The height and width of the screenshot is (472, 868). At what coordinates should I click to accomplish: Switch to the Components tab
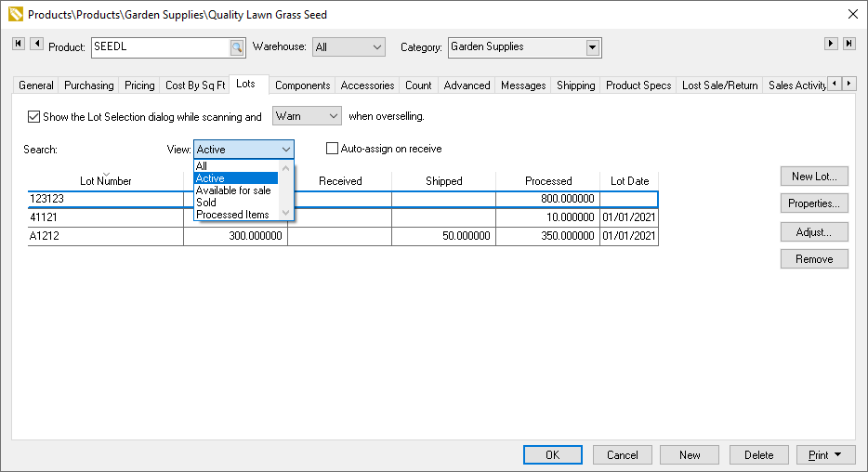[x=302, y=85]
